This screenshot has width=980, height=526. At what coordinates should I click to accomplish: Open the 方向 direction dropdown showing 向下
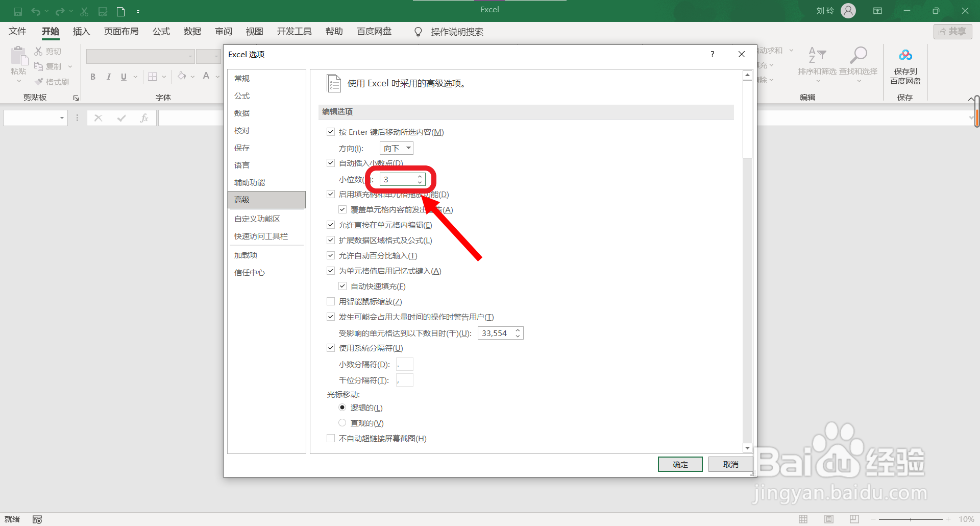click(x=396, y=148)
